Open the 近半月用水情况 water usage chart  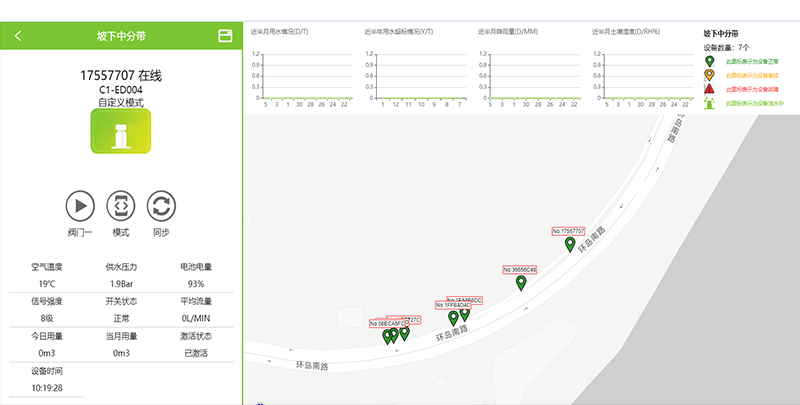301,66
